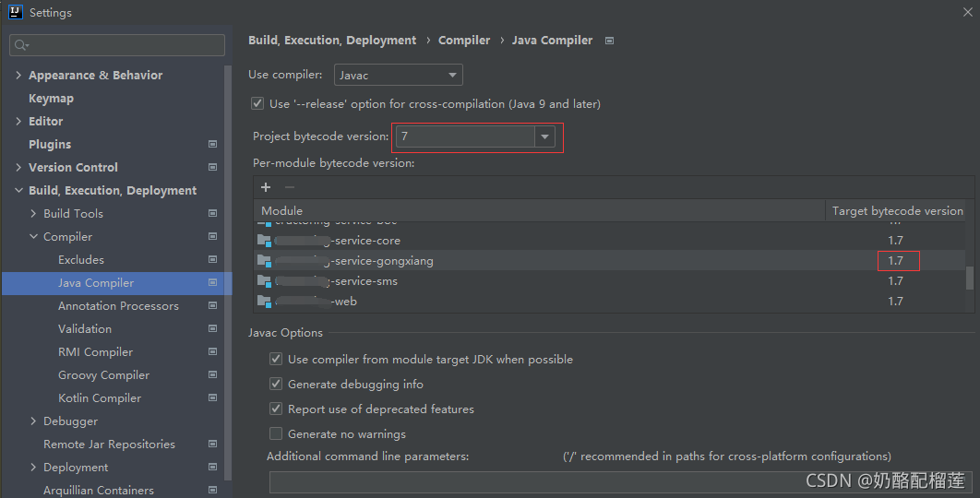The image size is (980, 498).
Task: Click project-level icon beside Kotlin Compiler
Action: 212,398
